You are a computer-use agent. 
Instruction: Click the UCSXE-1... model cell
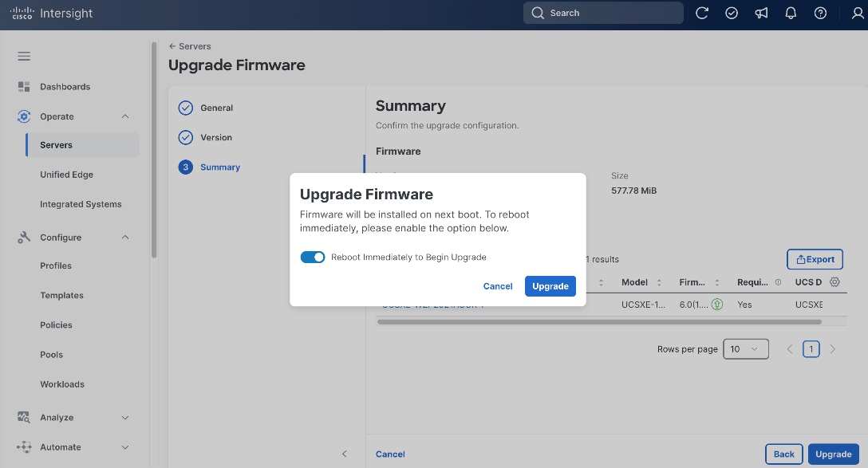pyautogui.click(x=643, y=305)
